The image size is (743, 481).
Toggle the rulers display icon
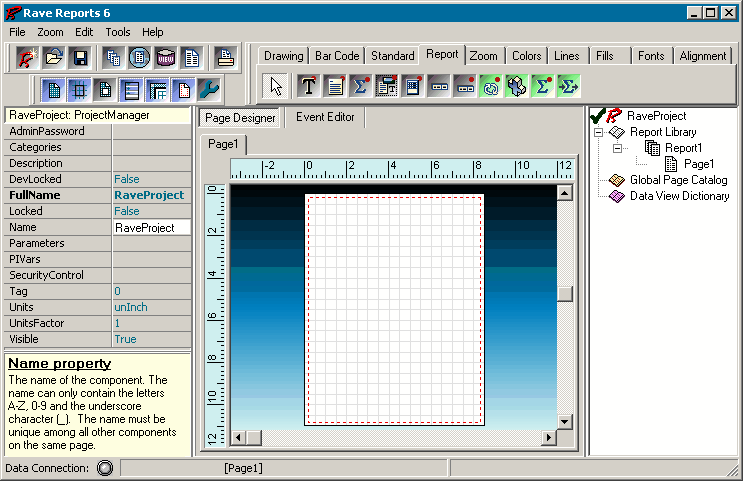coord(157,90)
